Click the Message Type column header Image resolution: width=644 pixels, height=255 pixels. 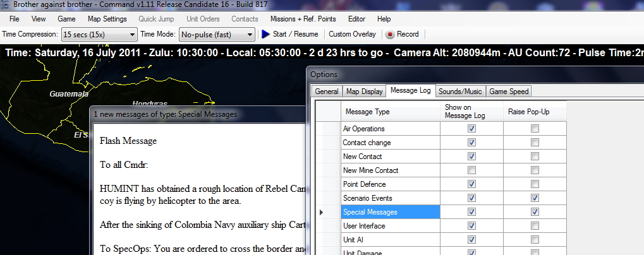pos(391,112)
